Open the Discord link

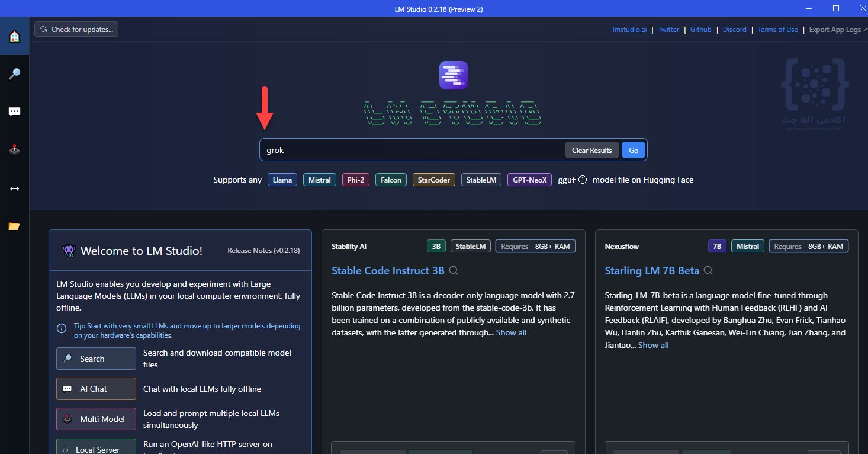coord(735,30)
